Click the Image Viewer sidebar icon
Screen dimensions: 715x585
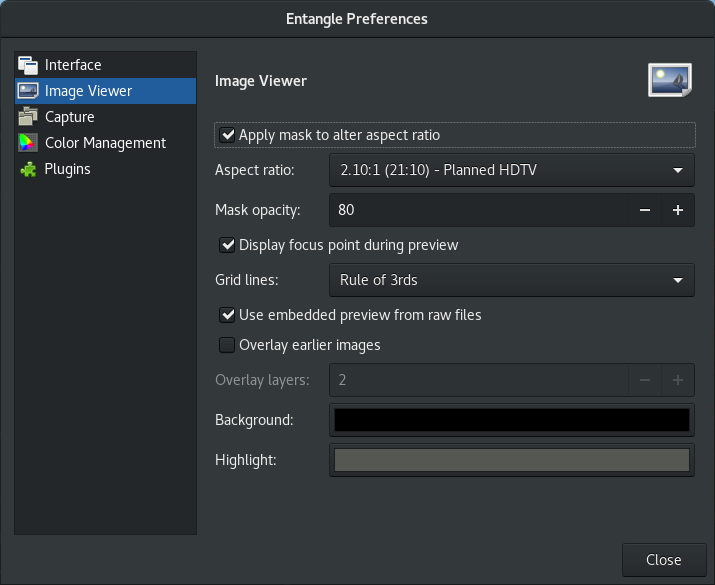28,91
